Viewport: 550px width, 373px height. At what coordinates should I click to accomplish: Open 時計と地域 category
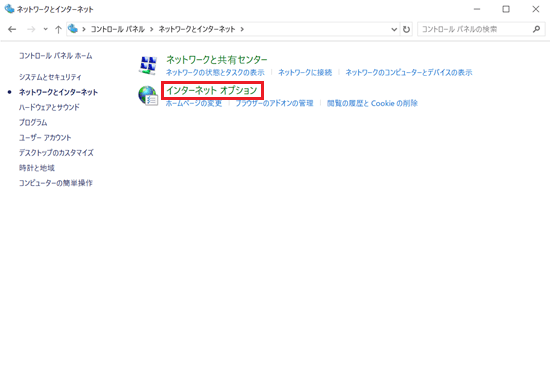coord(37,168)
